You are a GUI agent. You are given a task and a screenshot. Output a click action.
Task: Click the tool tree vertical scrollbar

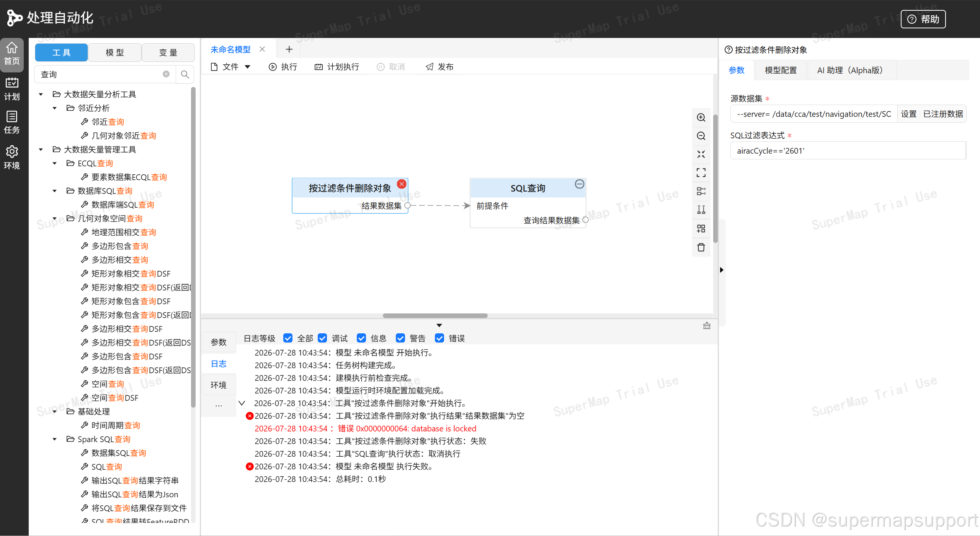pyautogui.click(x=193, y=247)
